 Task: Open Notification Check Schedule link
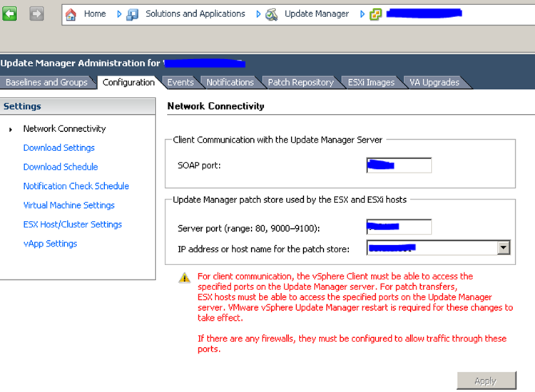pos(76,186)
